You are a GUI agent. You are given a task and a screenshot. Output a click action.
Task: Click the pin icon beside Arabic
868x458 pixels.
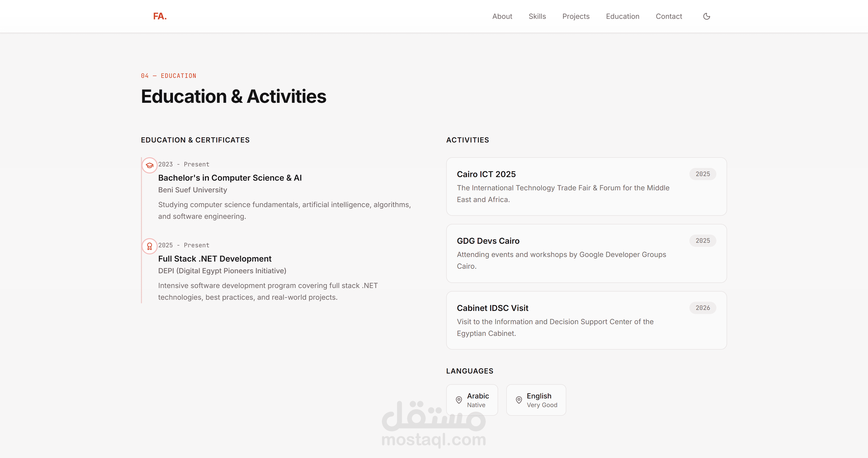click(x=459, y=400)
